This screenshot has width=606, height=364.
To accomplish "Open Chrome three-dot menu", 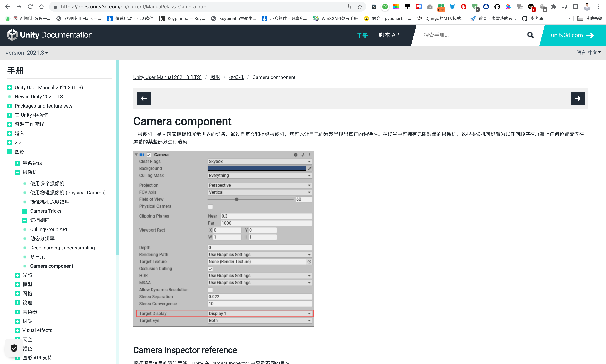I will pyautogui.click(x=598, y=7).
